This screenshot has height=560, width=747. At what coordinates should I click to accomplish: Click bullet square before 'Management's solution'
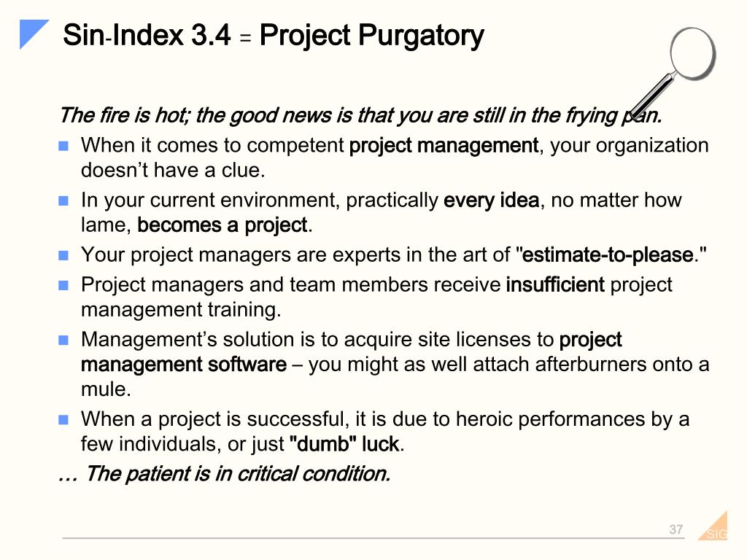[x=63, y=340]
